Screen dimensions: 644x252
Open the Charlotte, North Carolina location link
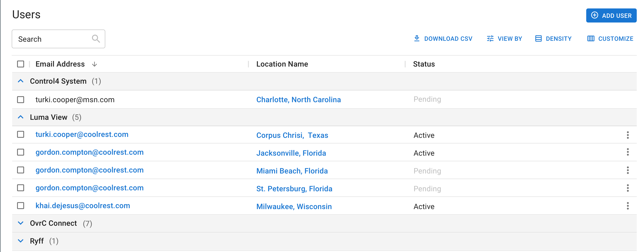tap(298, 100)
